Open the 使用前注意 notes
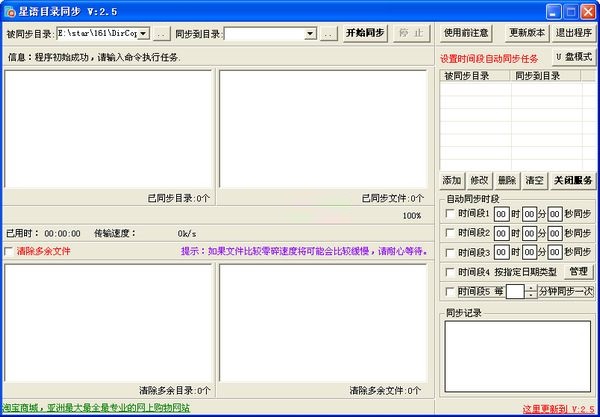This screenshot has height=417, width=600. (466, 33)
